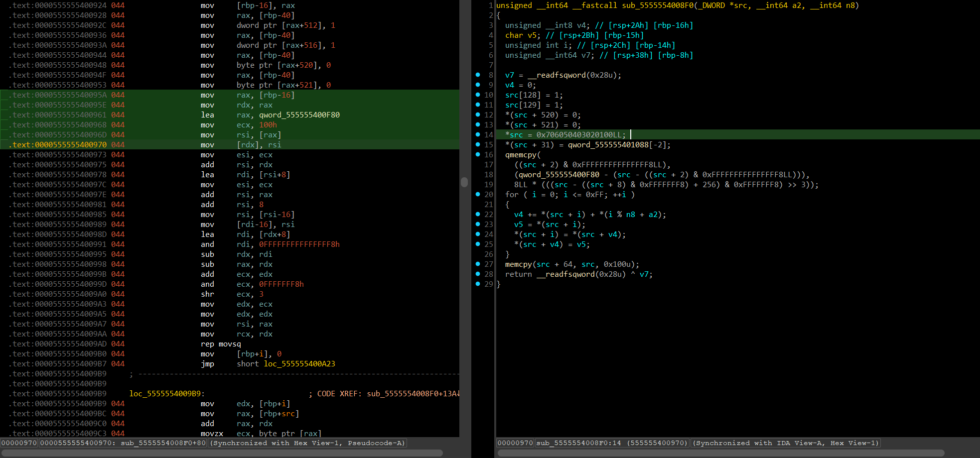Click 'memcpy(src + 64, src, 0x100u);' line
980x458 pixels.
572,264
